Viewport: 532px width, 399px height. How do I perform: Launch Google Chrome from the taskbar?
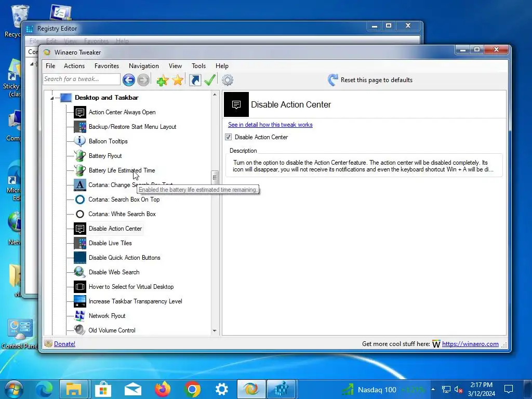(x=192, y=389)
